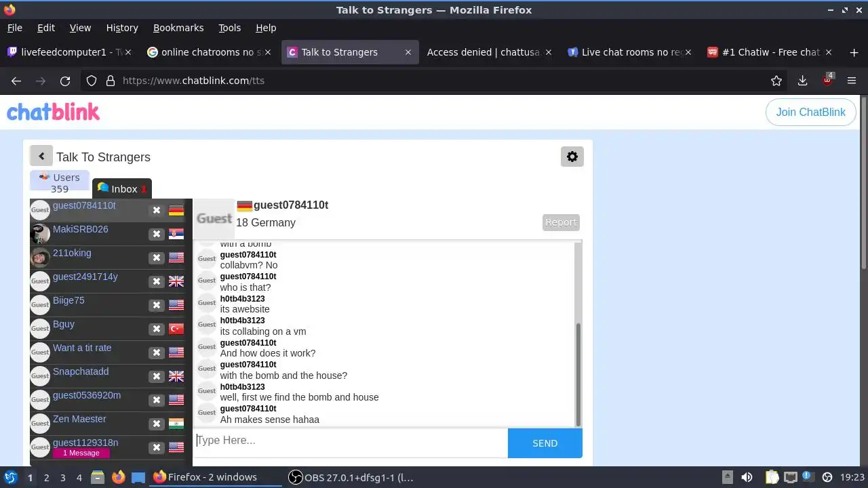
Task: Click the Join ChatBlink button
Action: coord(810,113)
